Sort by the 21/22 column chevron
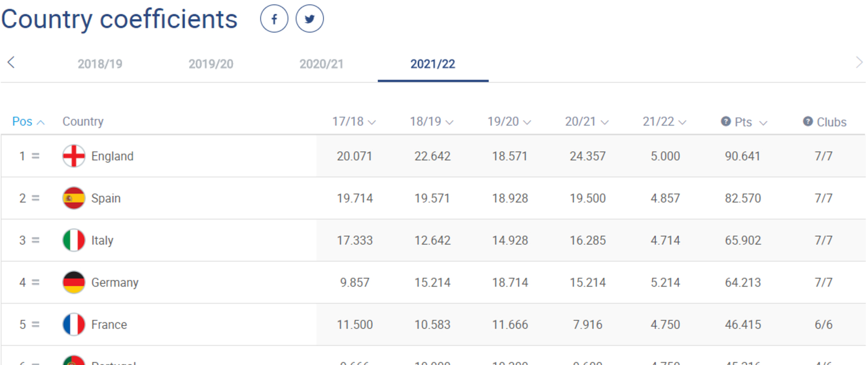868x365 pixels. point(682,122)
